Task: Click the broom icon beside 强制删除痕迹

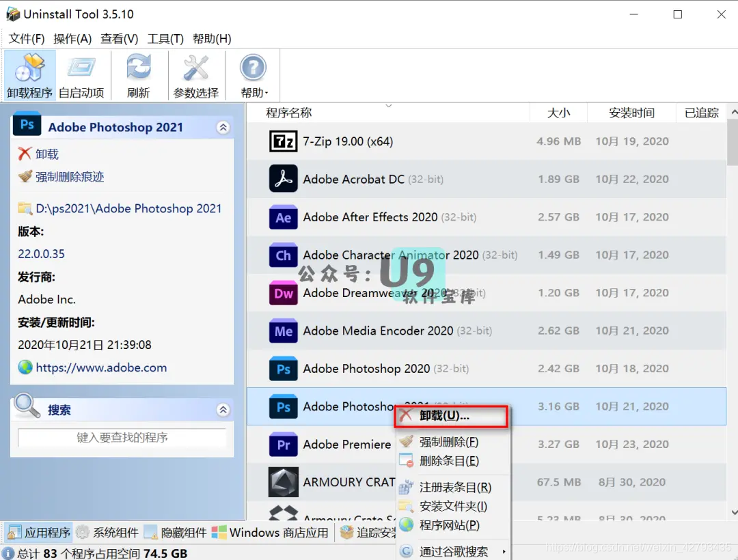Action: 25,176
